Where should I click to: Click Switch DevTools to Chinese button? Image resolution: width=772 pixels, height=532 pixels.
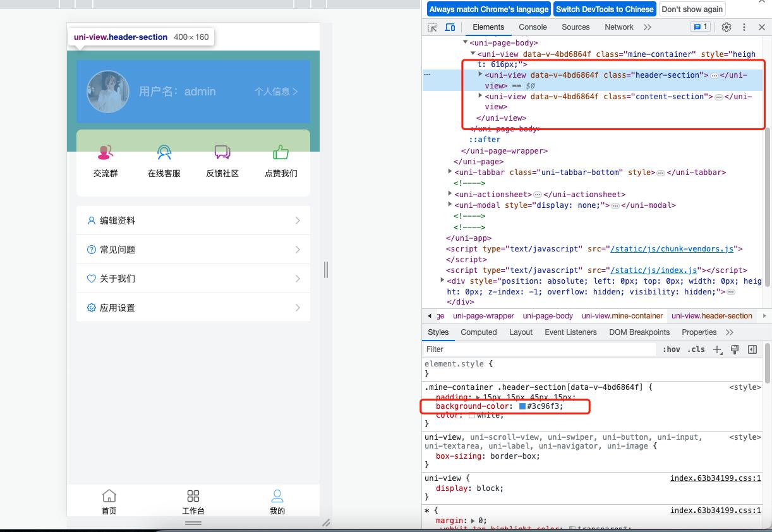[605, 9]
